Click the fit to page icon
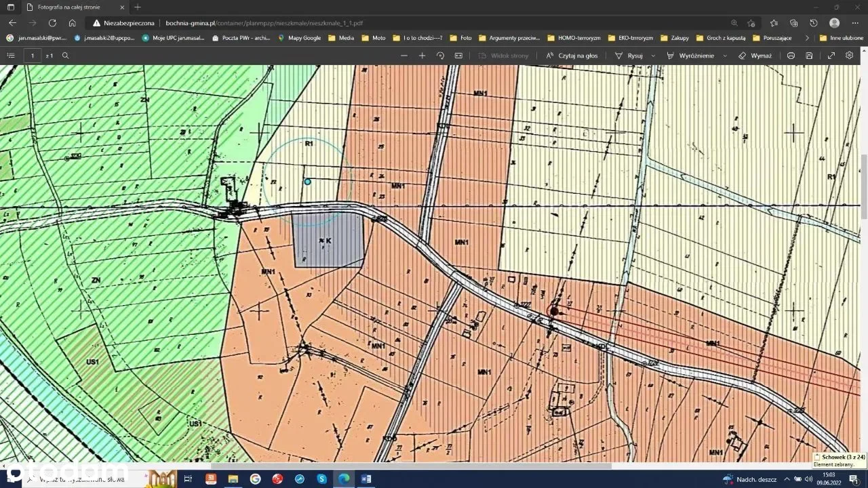 pos(458,56)
